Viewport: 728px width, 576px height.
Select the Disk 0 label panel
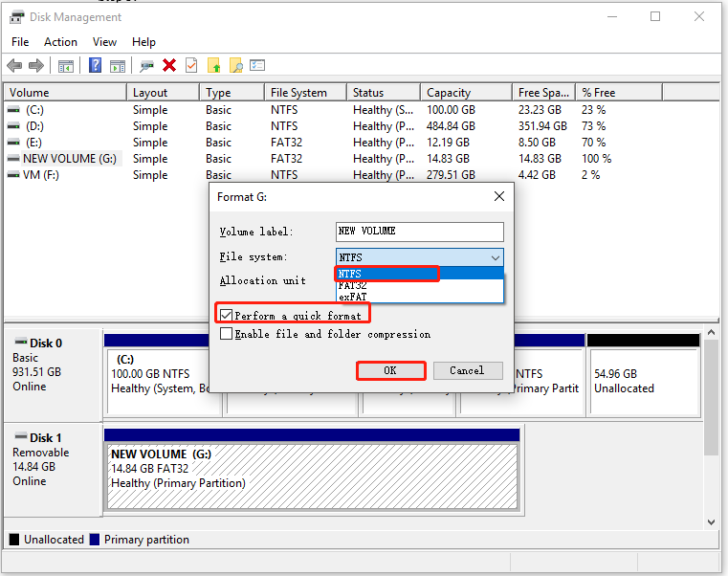coord(53,373)
